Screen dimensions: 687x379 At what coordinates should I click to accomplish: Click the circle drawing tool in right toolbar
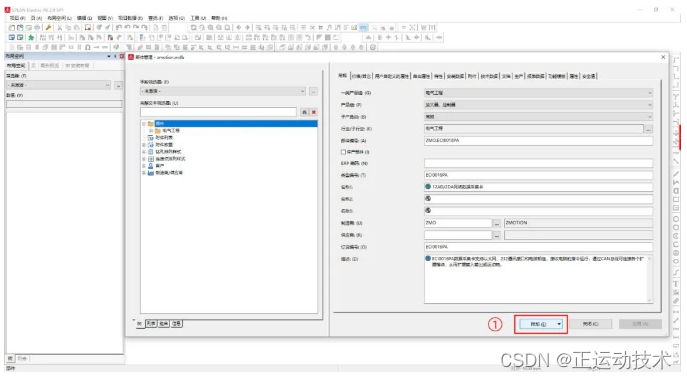coord(676,219)
